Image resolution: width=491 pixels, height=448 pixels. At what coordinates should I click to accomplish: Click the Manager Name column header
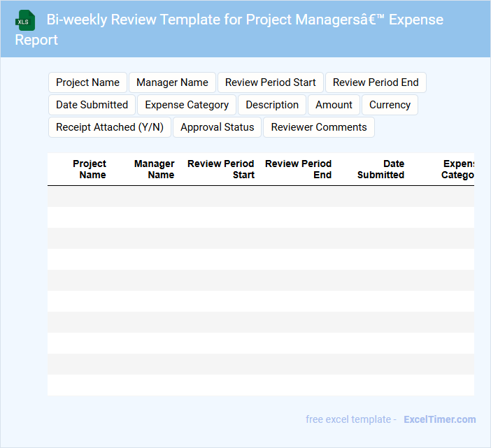pos(154,169)
